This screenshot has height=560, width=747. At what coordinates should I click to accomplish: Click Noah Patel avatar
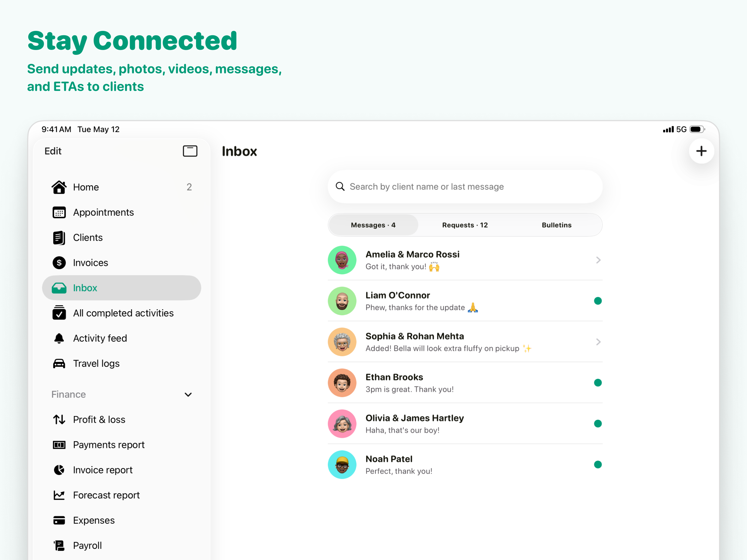[342, 464]
